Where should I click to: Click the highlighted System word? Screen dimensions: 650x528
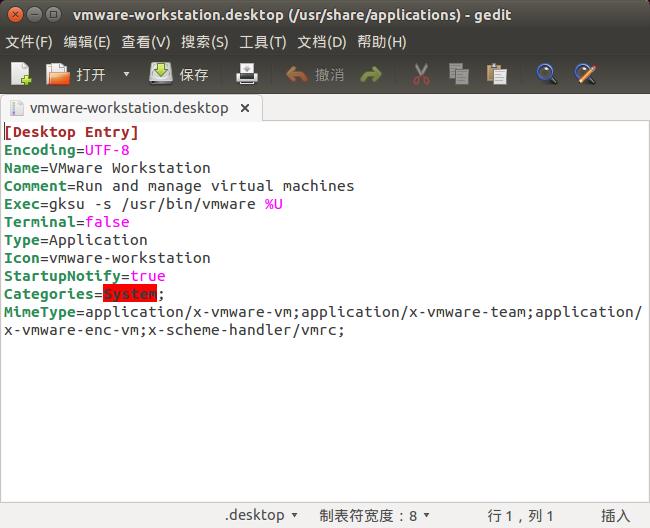(x=130, y=294)
